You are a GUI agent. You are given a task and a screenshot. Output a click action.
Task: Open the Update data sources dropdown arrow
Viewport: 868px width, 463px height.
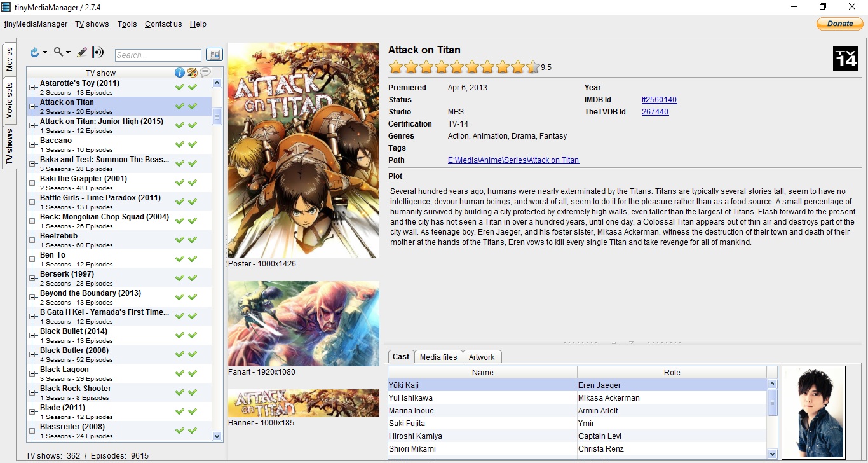pos(44,53)
